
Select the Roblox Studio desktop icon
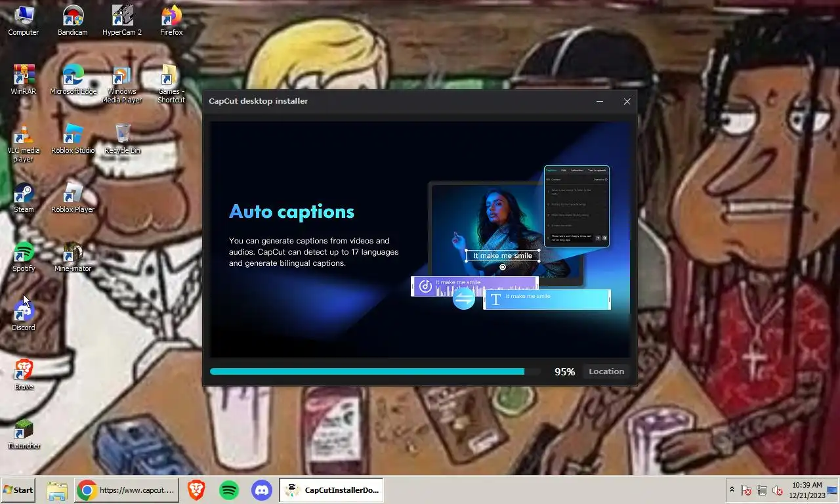(73, 138)
